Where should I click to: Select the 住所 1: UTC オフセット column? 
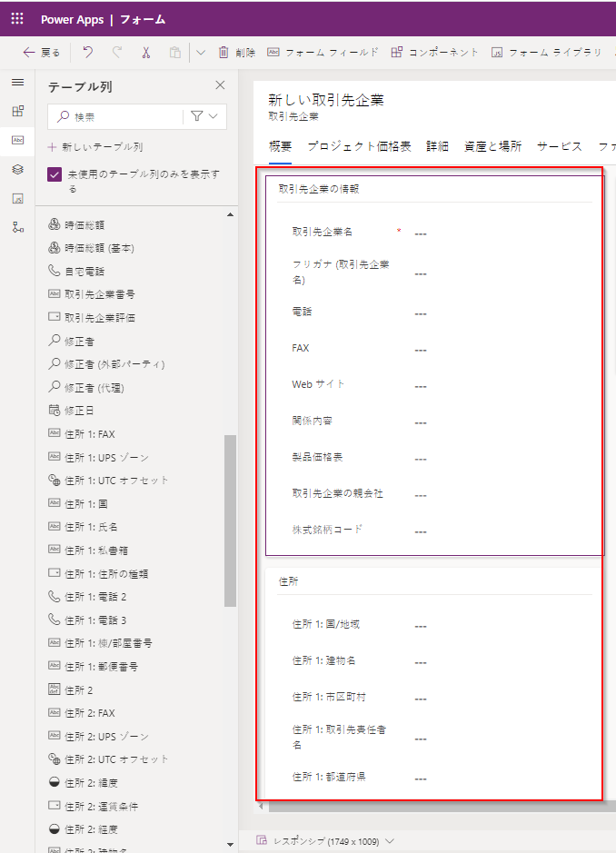108,481
